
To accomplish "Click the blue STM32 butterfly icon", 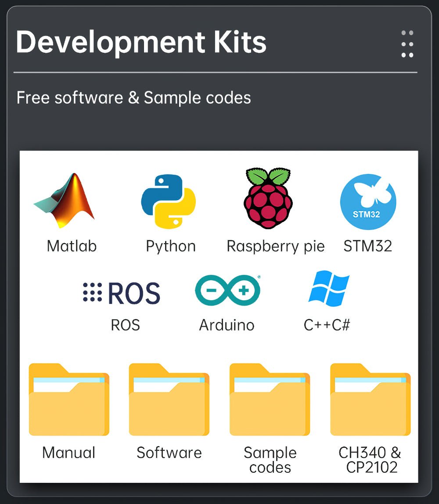I will (x=368, y=202).
